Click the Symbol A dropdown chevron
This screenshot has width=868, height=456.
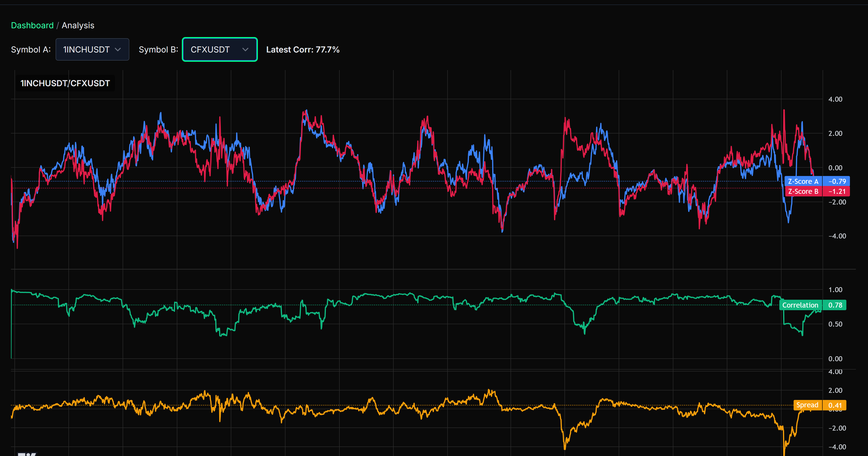coord(118,49)
